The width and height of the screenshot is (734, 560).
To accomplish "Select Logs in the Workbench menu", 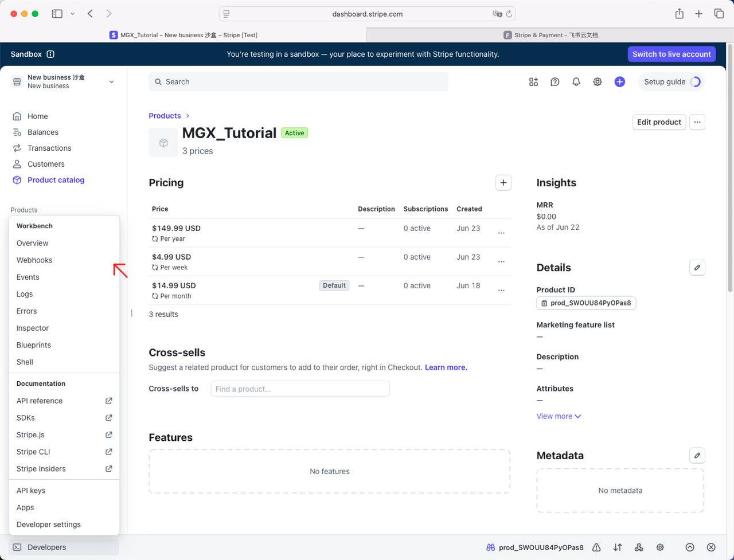I will [x=64, y=294].
